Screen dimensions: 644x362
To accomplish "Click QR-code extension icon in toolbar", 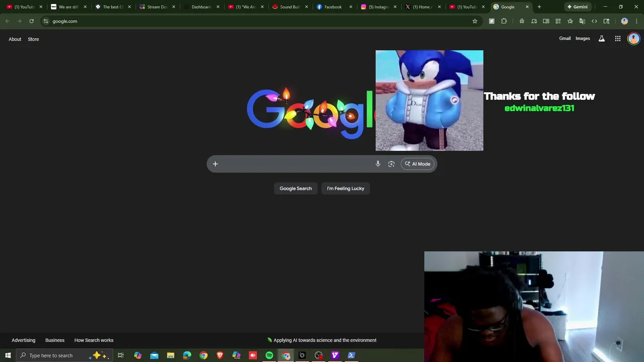I will pos(558,21).
